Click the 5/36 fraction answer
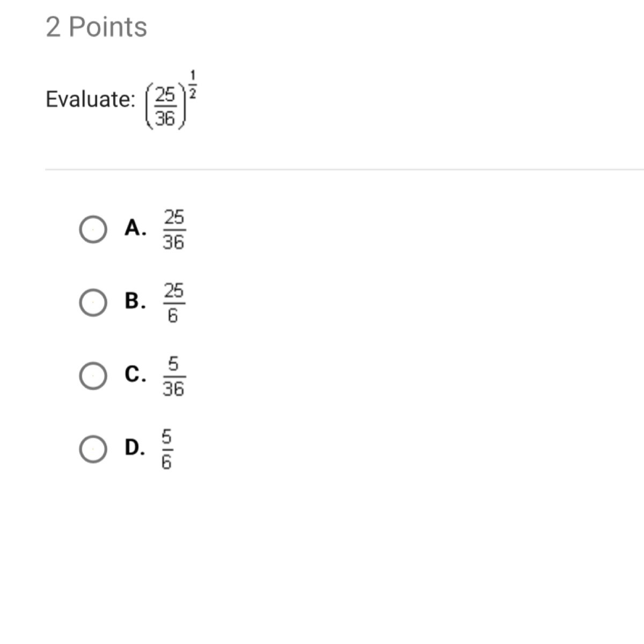Screen dimensions: 644x644 (173, 376)
